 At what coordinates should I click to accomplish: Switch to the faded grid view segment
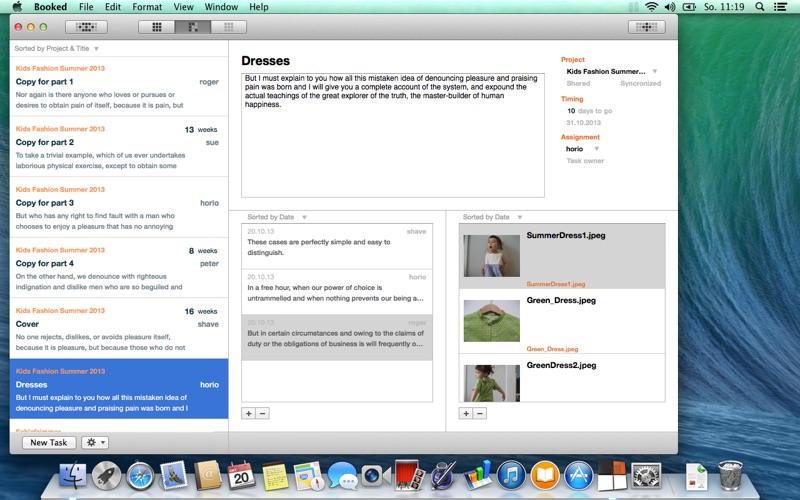229,27
